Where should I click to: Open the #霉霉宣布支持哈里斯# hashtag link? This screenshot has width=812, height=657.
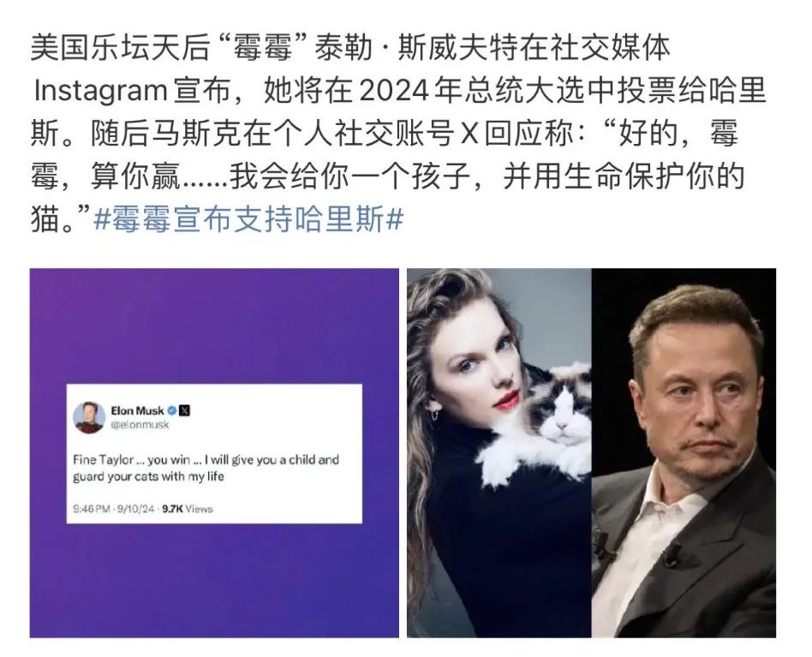tap(248, 218)
